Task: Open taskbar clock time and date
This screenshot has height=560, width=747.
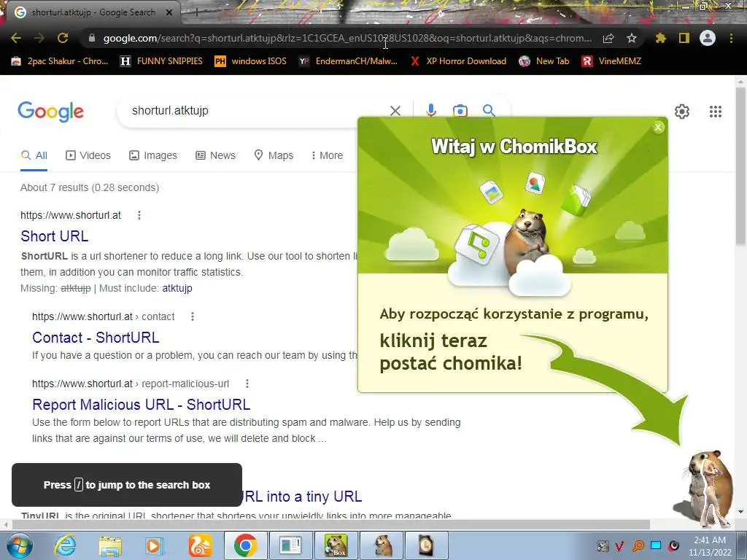Action: (x=710, y=546)
